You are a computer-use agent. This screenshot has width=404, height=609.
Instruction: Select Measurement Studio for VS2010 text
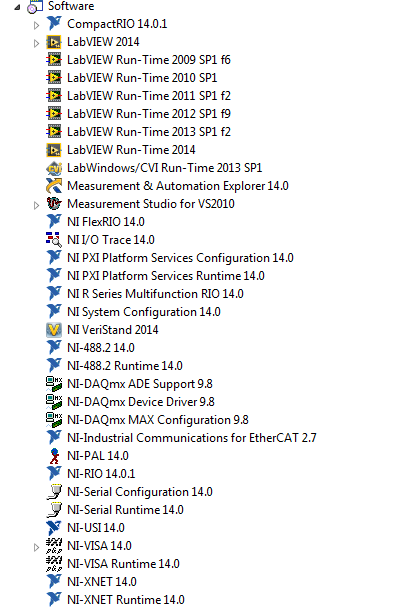pyautogui.click(x=151, y=204)
